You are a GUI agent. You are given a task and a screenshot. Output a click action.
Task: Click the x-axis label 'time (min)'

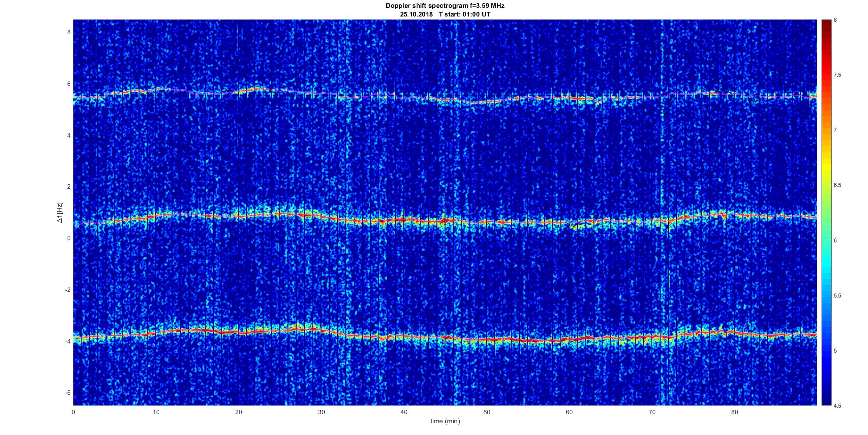click(x=445, y=421)
